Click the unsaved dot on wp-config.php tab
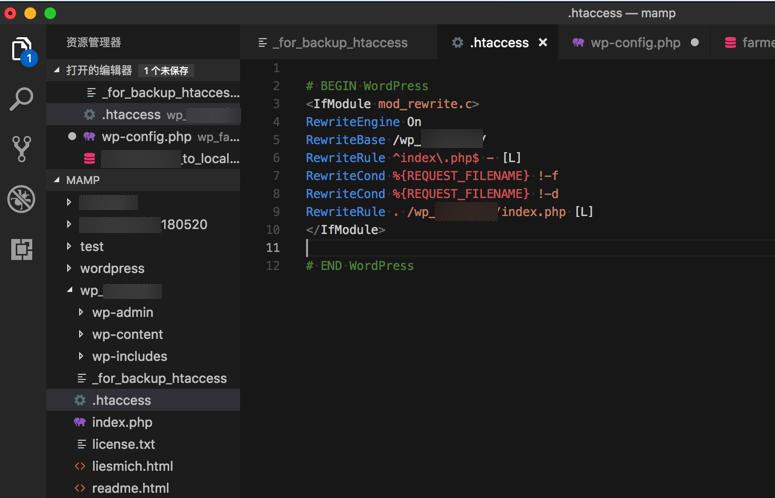Image resolution: width=775 pixels, height=498 pixels. [695, 43]
